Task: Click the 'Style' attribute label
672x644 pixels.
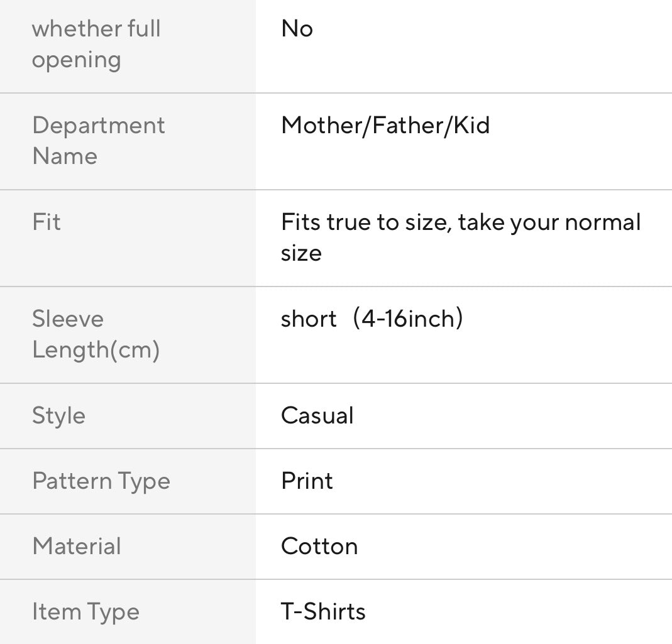Action: pyautogui.click(x=58, y=416)
